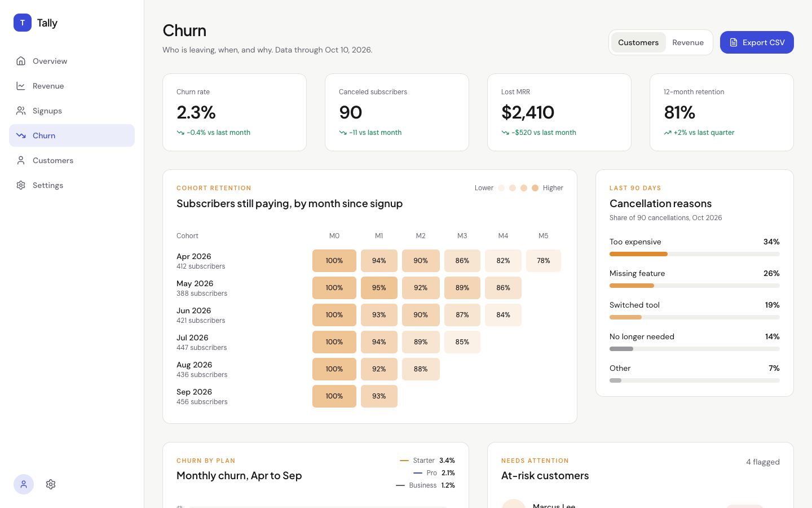Click the gear icon next to profile avatar

[51, 484]
